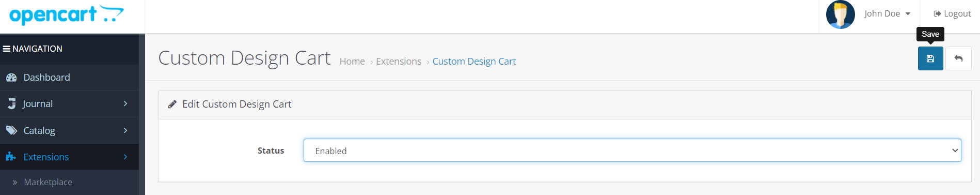Image resolution: width=980 pixels, height=195 pixels.
Task: Click the Custom Design Cart breadcrumb
Action: click(474, 62)
